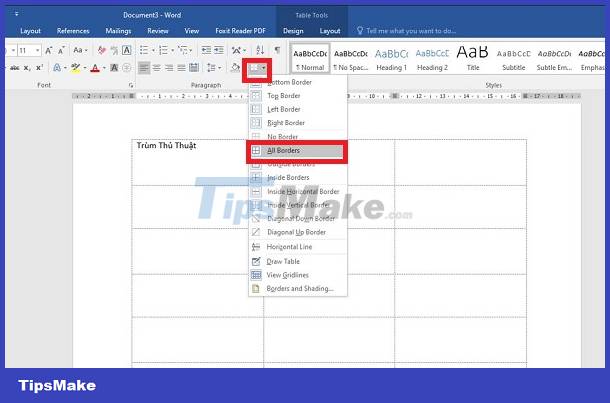Click the Sort A-Z icon
The width and height of the screenshot is (610, 403).
coord(260,50)
